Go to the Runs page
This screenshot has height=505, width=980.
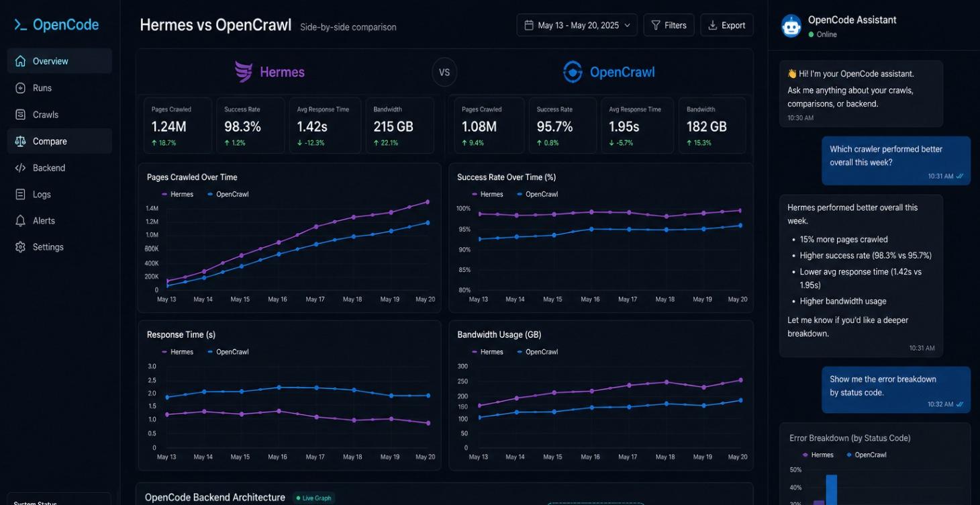60,88
